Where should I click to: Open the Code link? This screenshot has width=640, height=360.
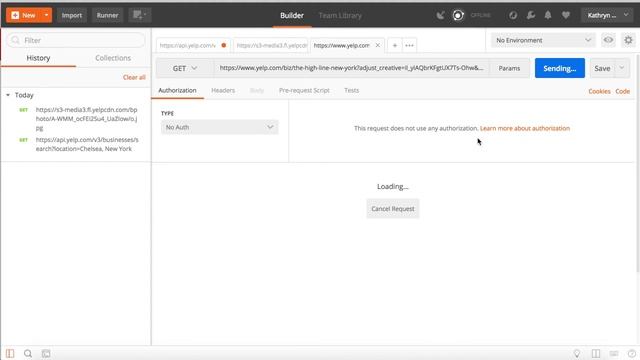tap(622, 91)
